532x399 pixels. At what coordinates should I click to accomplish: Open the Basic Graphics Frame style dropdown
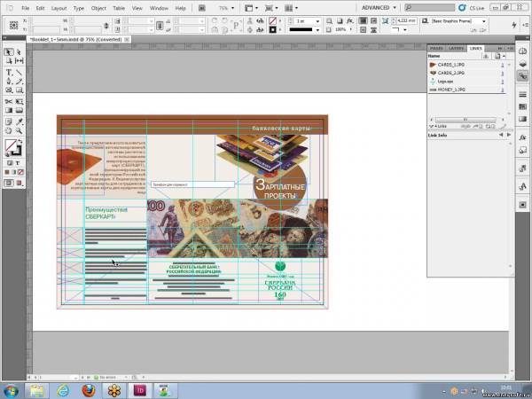[483, 21]
